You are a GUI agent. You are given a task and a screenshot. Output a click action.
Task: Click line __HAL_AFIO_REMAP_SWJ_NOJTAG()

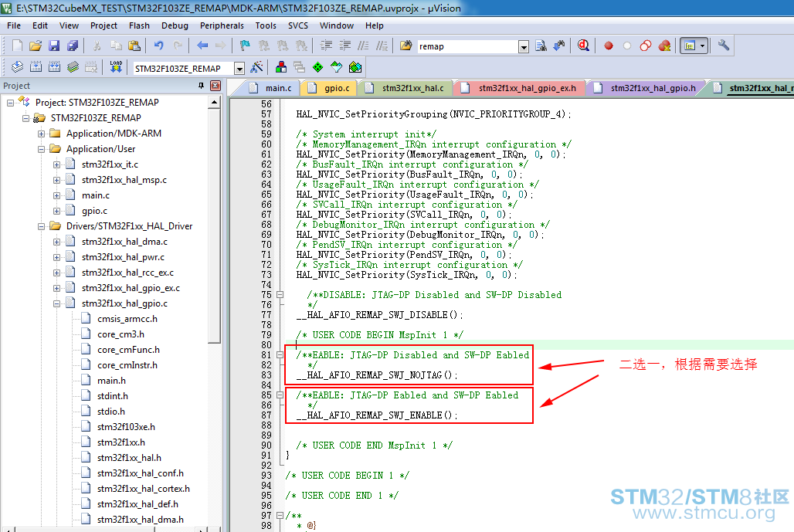click(x=377, y=375)
